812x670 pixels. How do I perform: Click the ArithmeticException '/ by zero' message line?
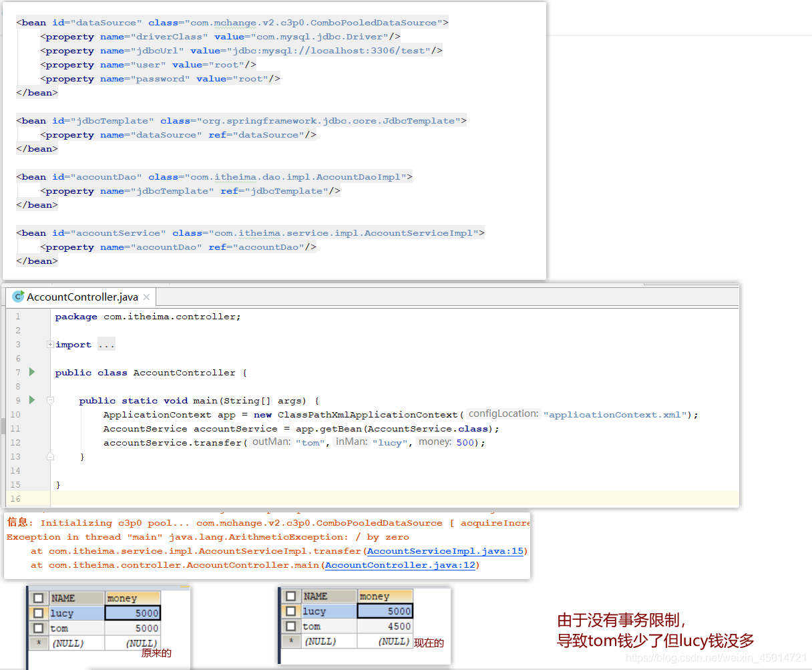[208, 537]
